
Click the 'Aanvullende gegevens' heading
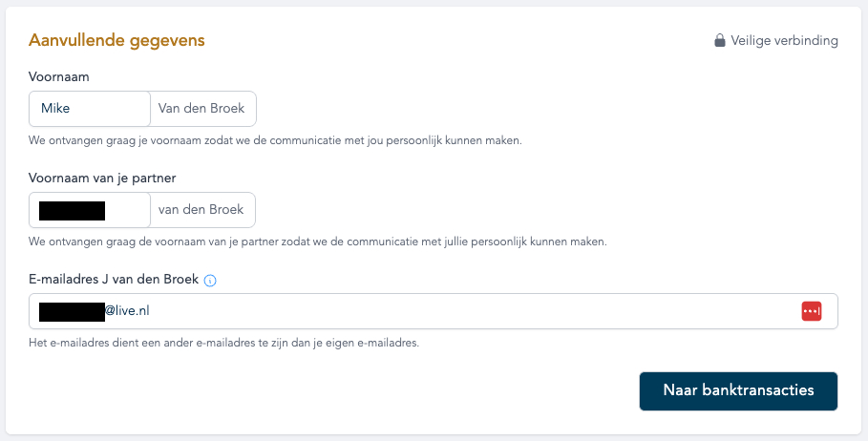point(116,40)
